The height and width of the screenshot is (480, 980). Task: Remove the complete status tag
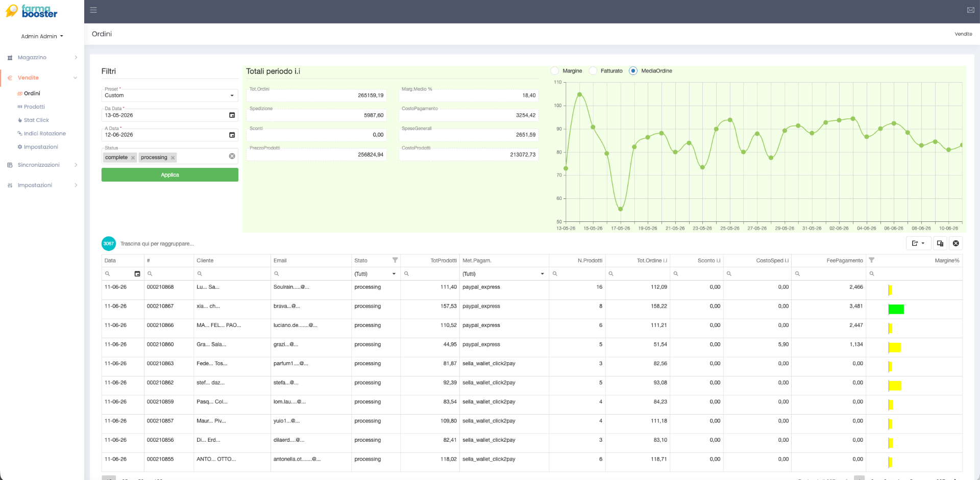tap(133, 158)
